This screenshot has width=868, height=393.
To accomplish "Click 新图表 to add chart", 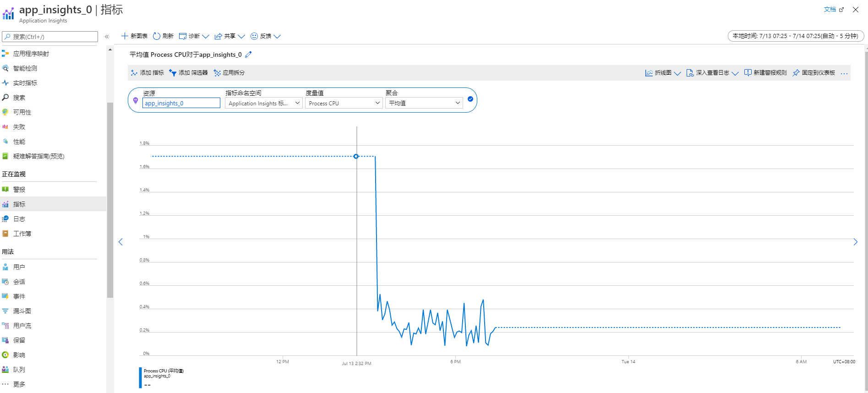I will pos(134,36).
